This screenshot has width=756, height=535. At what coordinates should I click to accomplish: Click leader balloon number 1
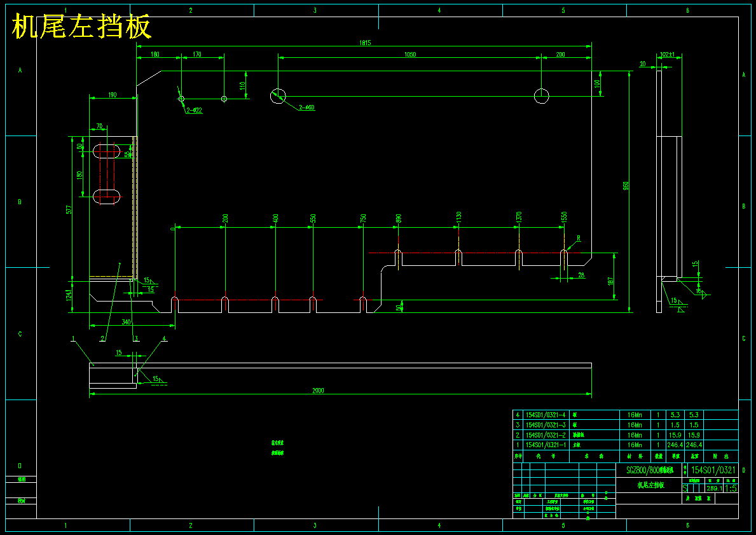pyautogui.click(x=73, y=338)
